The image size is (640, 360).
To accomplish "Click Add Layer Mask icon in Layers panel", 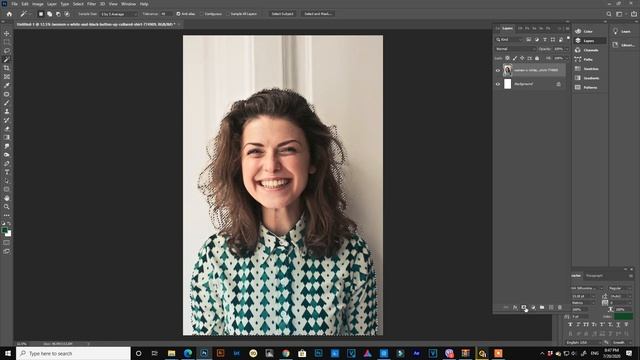I will point(524,307).
